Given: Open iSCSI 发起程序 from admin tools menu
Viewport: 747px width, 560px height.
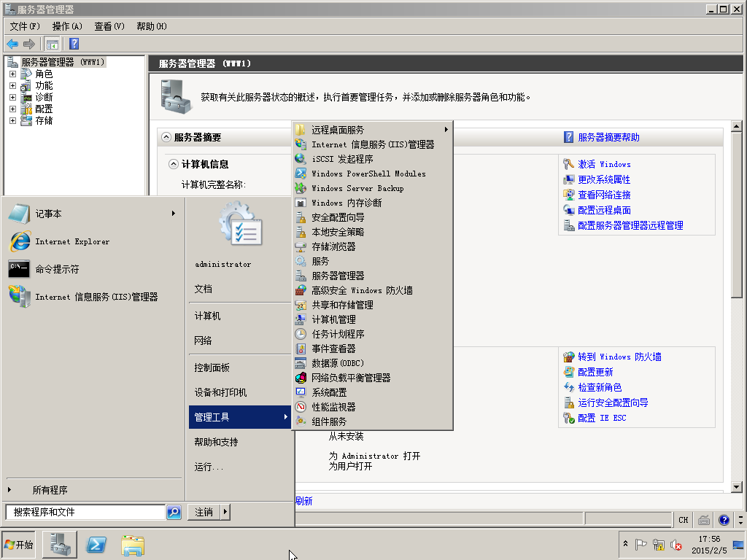Looking at the screenshot, I should pos(372,159).
